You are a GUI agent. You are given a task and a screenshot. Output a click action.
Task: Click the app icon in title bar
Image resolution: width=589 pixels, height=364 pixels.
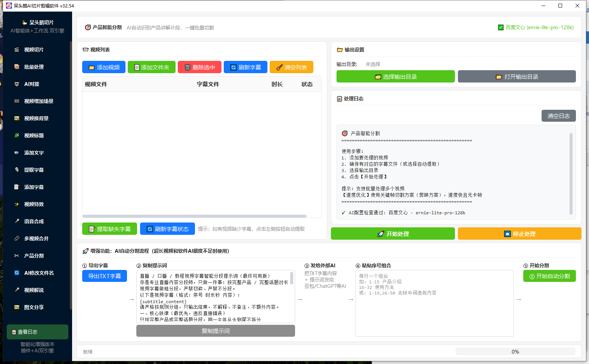point(9,6)
